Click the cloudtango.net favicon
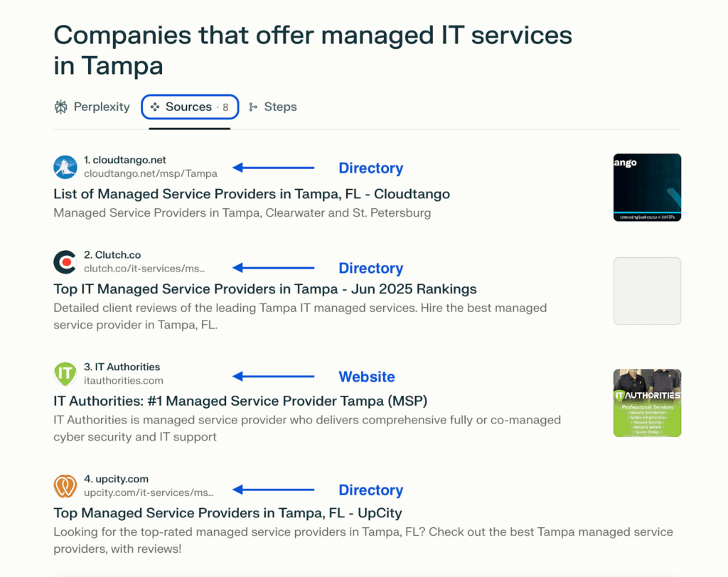 tap(65, 167)
